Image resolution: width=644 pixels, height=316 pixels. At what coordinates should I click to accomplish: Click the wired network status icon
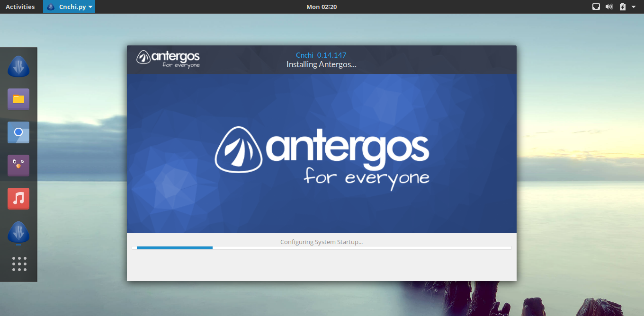point(596,7)
